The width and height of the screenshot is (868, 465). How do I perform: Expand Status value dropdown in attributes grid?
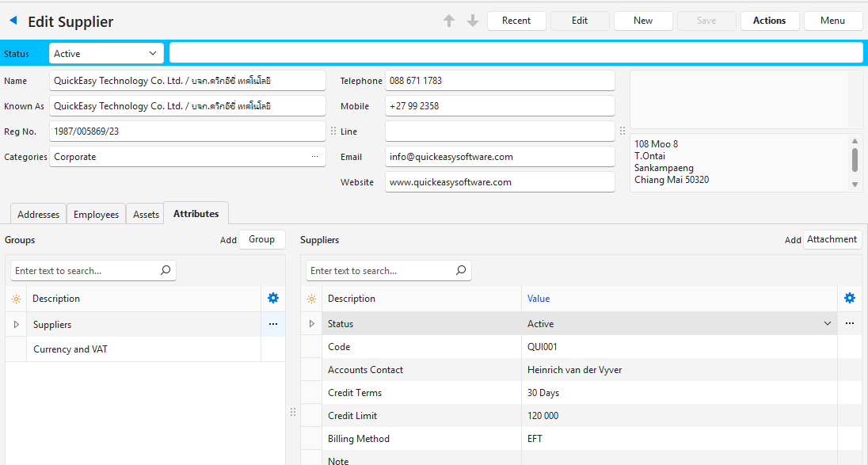click(828, 324)
